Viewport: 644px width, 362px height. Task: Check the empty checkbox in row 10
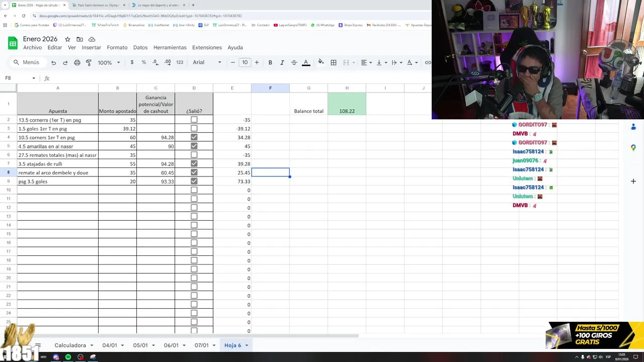[194, 190]
